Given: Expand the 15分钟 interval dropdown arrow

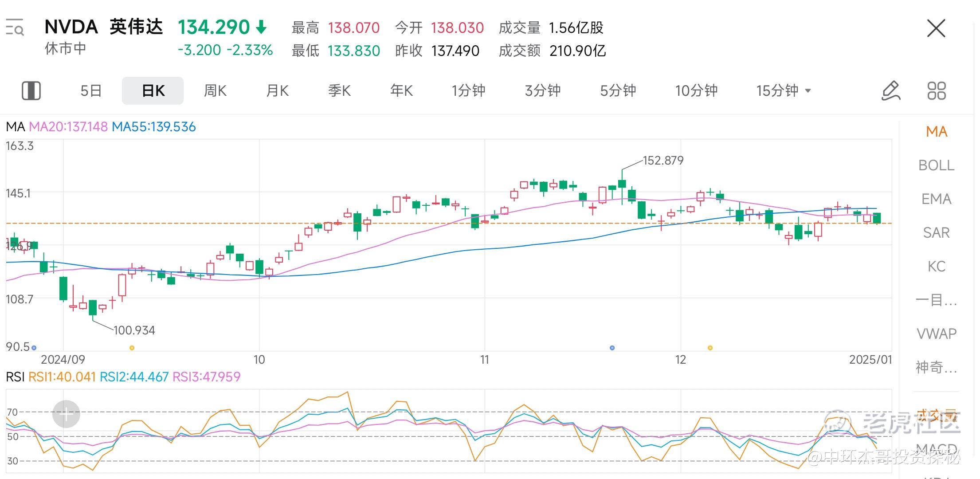Looking at the screenshot, I should coord(808,91).
